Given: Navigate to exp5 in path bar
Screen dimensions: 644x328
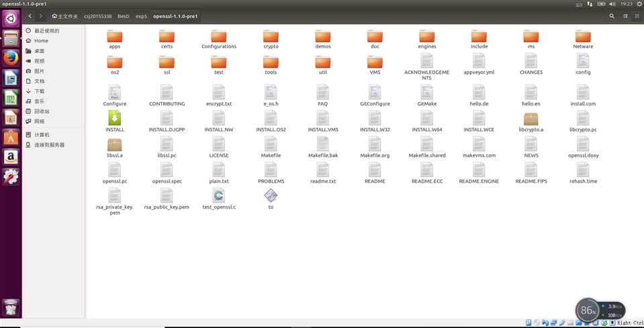Looking at the screenshot, I should click(x=141, y=16).
